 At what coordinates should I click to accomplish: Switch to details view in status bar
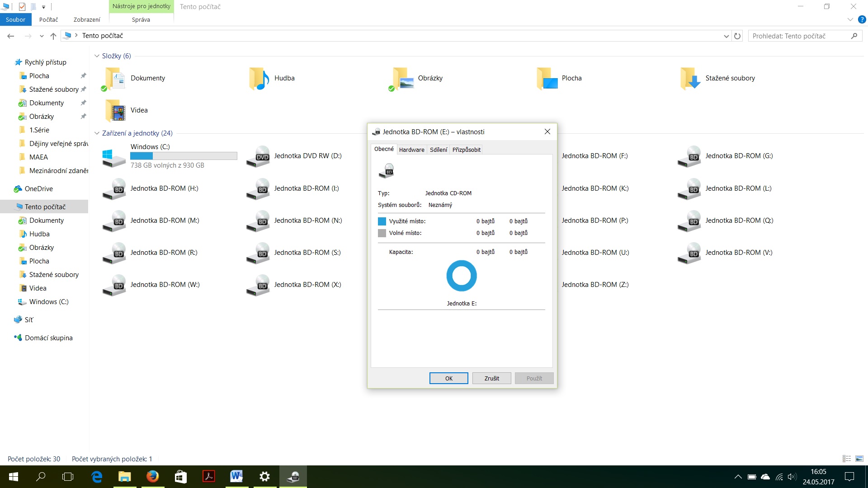pyautogui.click(x=847, y=459)
